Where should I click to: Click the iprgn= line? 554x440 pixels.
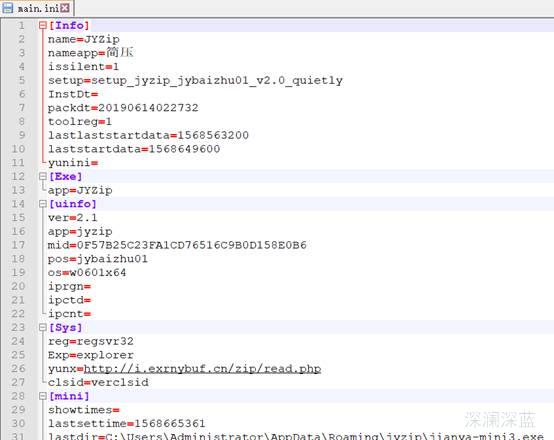pyautogui.click(x=69, y=286)
